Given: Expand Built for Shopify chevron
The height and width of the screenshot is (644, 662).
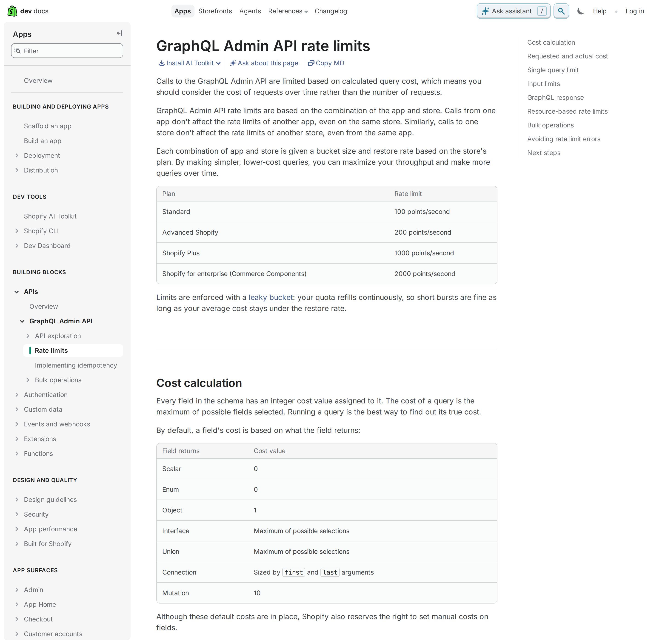Looking at the screenshot, I should pos(17,544).
